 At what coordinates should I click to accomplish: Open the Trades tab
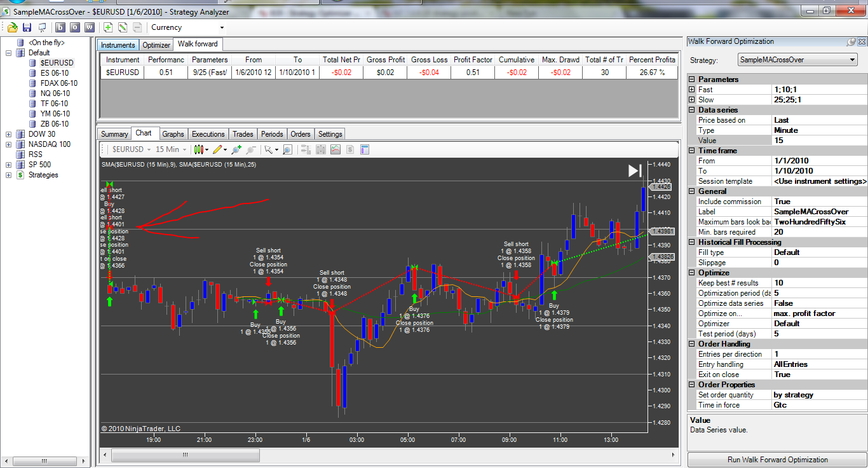pos(243,134)
